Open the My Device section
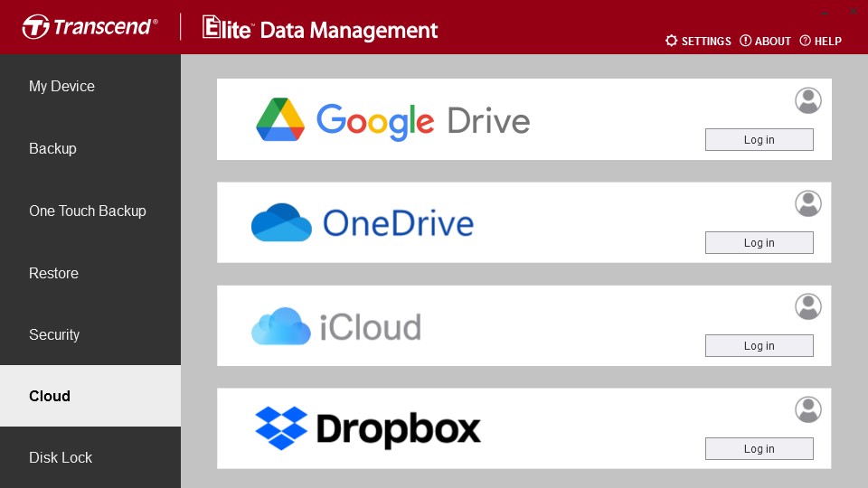Screen dimensions: 868x488 (90, 87)
